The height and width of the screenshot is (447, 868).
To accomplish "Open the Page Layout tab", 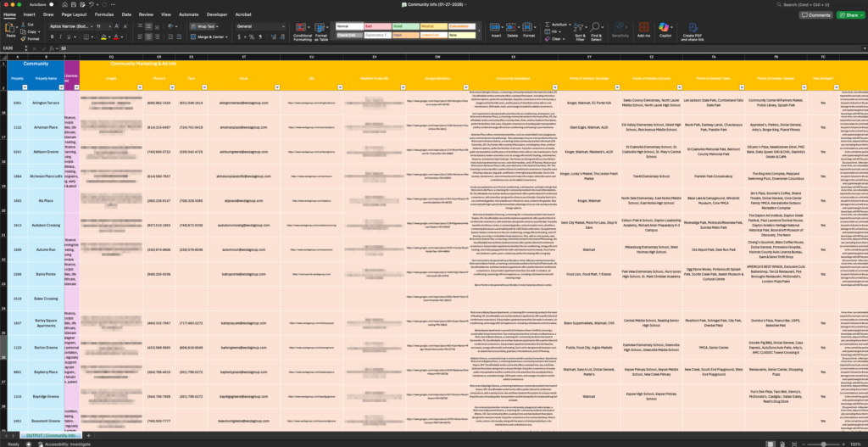I will pyautogui.click(x=74, y=14).
